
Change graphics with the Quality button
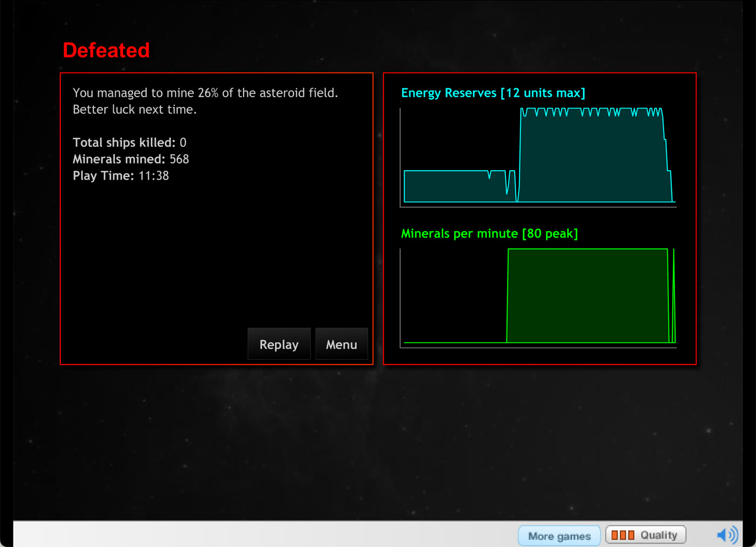645,535
